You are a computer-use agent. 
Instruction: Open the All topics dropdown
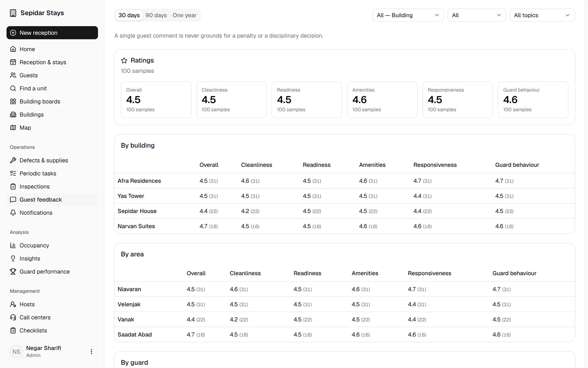(x=542, y=15)
